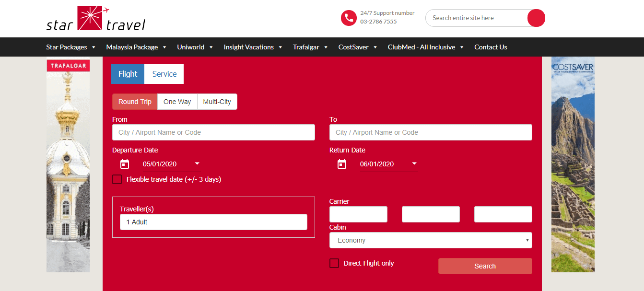Click the third Carrier input box

pyautogui.click(x=503, y=214)
